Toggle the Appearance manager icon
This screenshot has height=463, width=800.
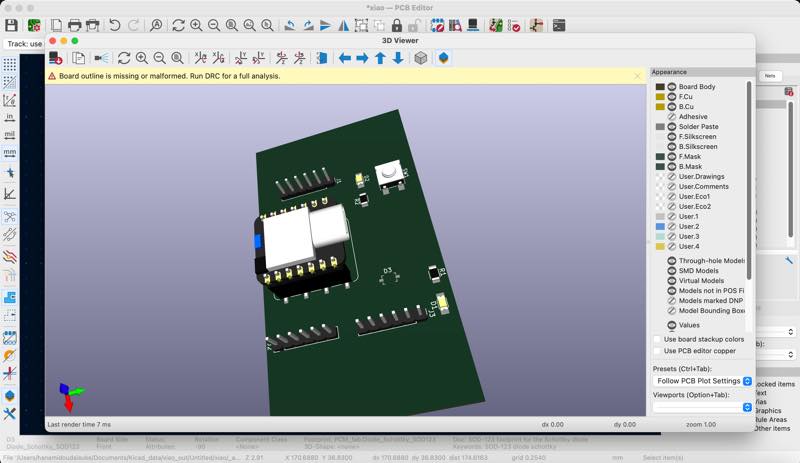443,58
